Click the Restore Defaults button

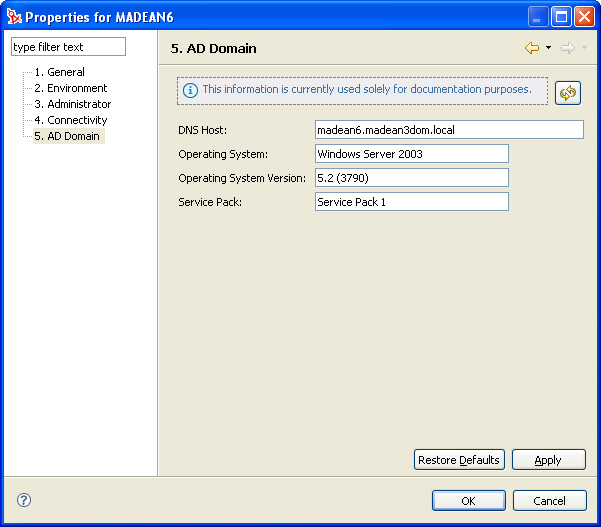click(x=459, y=460)
